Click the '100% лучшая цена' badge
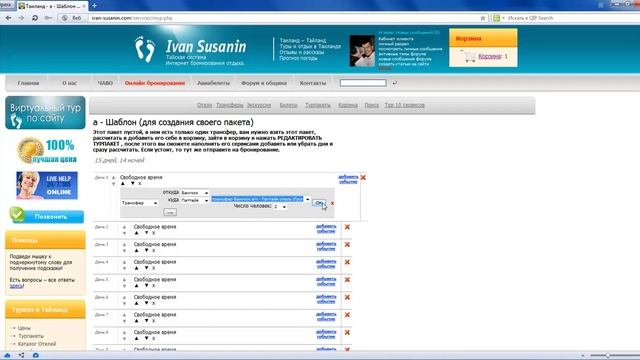This screenshot has height=360, width=640. point(46,151)
